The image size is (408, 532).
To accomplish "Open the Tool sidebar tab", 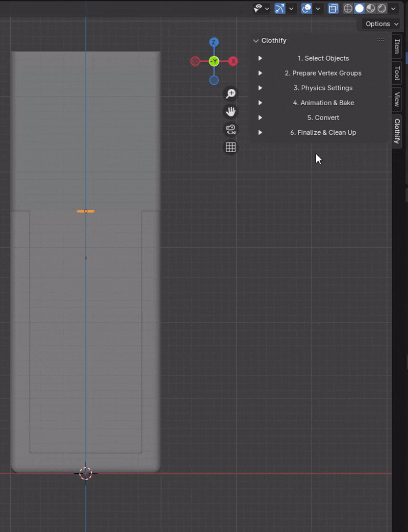I will click(397, 73).
